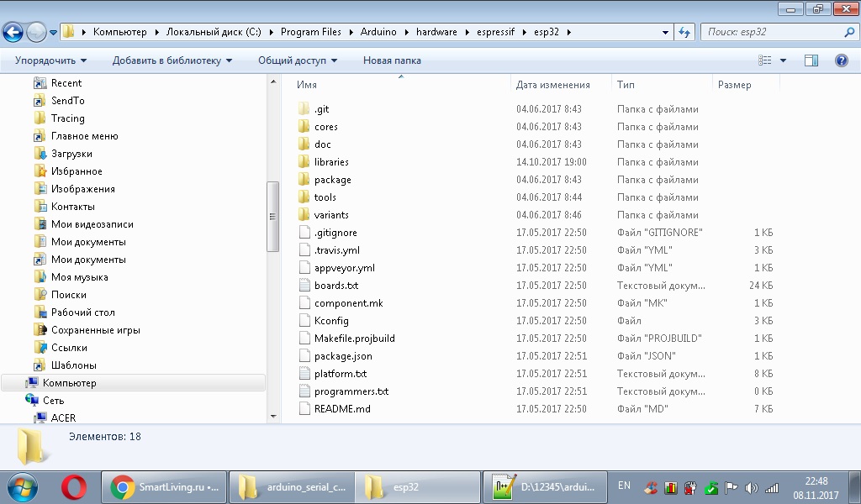The image size is (861, 504).
Task: Click the Forward navigation arrow
Action: [x=36, y=32]
